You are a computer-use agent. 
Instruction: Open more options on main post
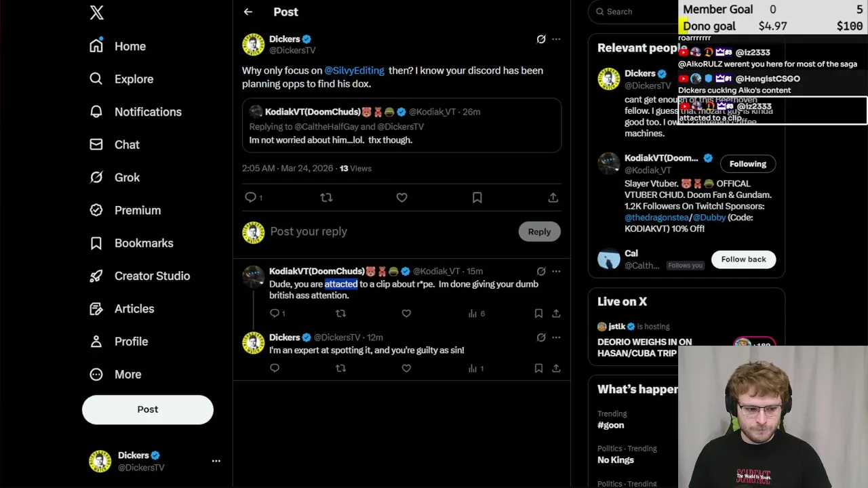coord(556,39)
